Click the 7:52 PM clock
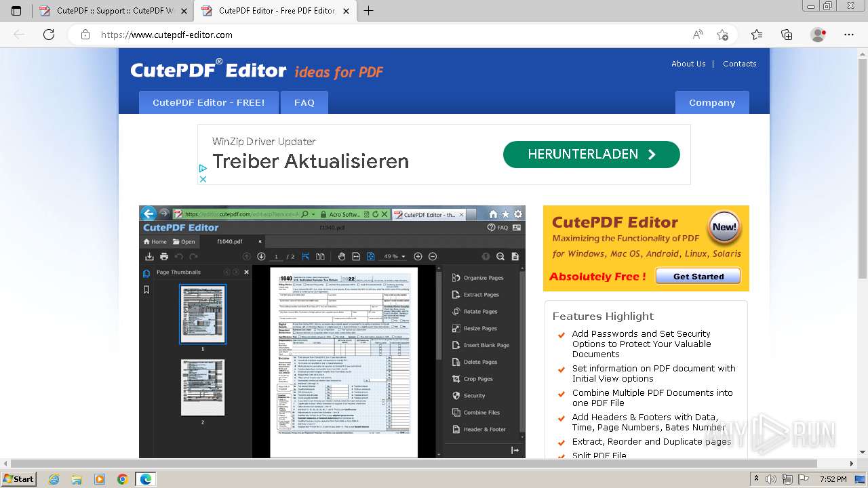 (833, 479)
